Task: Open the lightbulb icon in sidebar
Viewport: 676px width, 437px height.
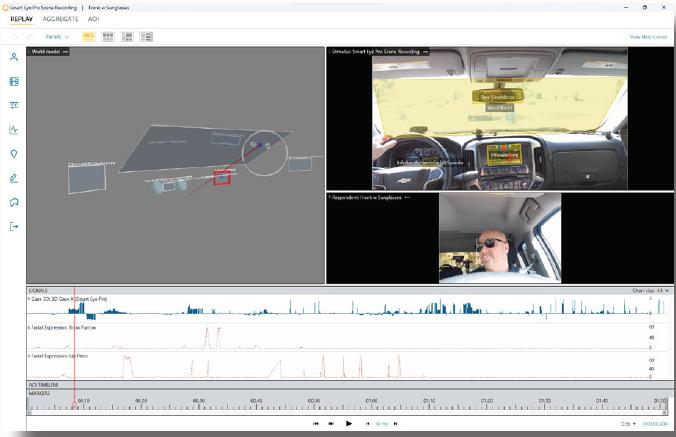Action: click(14, 154)
